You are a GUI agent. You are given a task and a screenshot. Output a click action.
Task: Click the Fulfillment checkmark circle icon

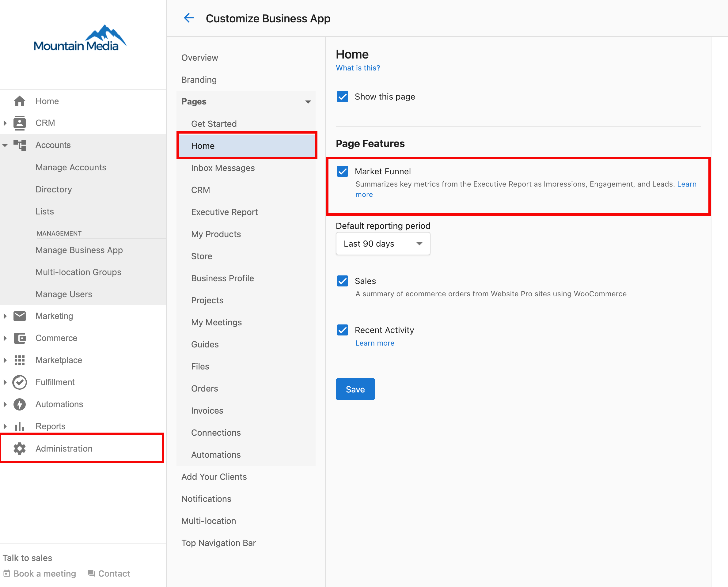20,382
